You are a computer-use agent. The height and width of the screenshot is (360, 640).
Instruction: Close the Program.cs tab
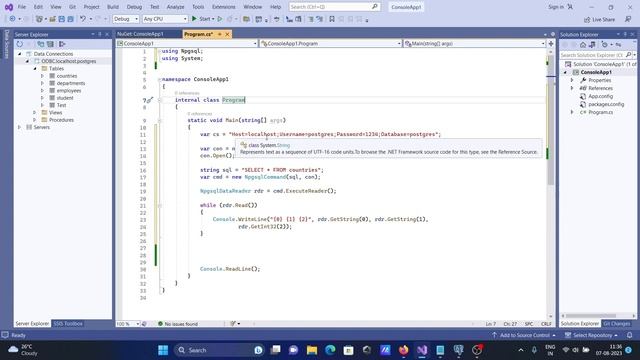(227, 34)
